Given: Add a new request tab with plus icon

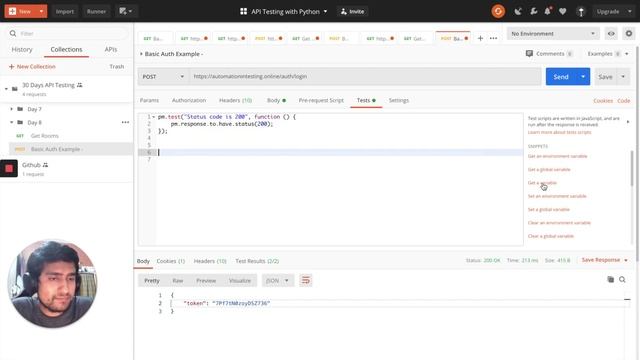Looking at the screenshot, I should point(480,38).
